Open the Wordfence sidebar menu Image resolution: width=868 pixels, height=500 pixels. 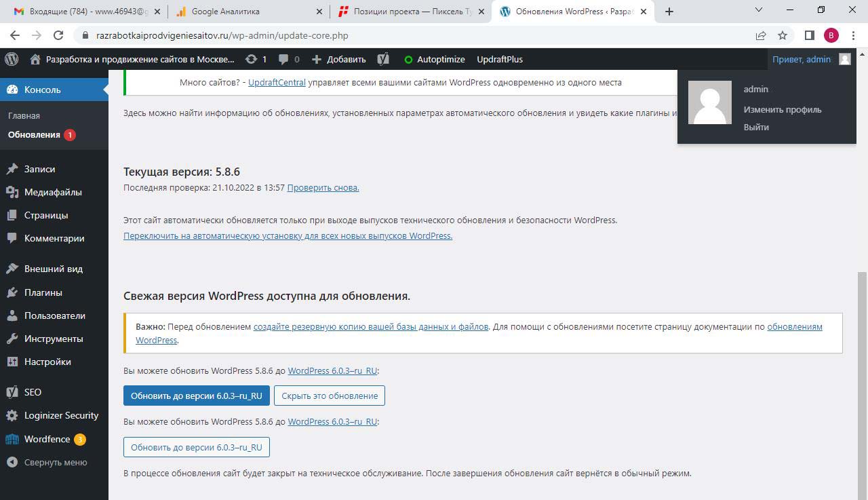click(47, 439)
